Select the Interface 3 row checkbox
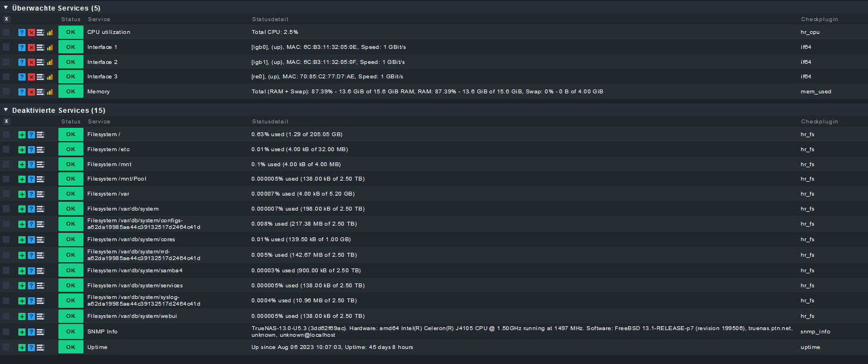 coord(6,77)
